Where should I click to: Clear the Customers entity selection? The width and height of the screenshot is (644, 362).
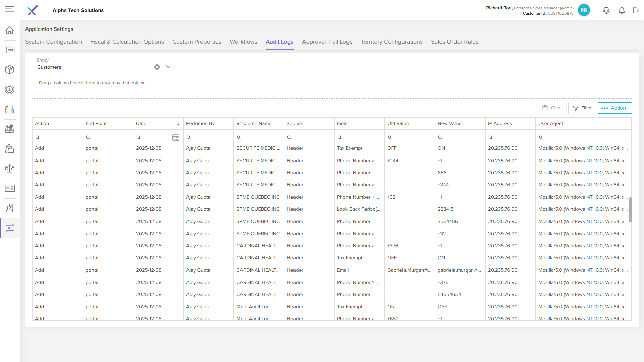point(157,67)
